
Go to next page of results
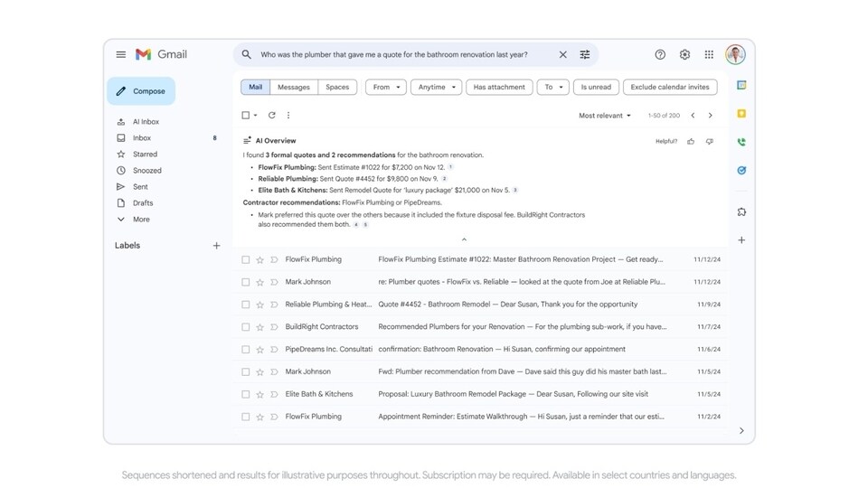(711, 115)
